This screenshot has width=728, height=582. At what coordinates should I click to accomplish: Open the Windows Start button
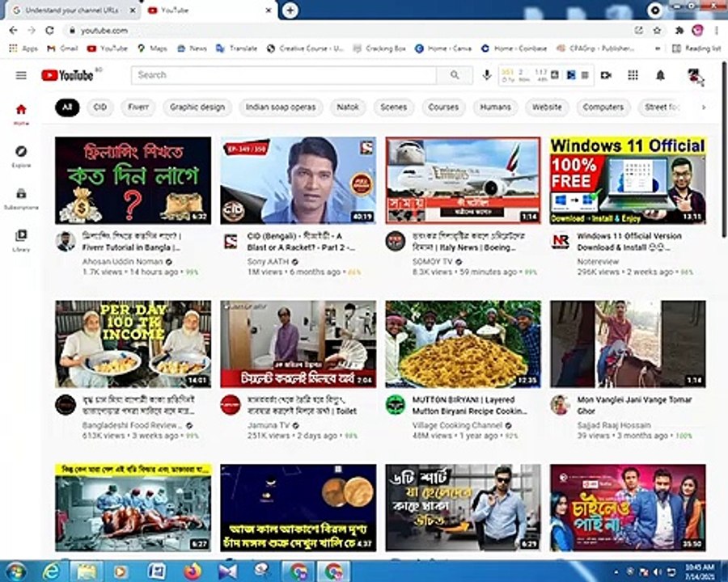click(15, 571)
